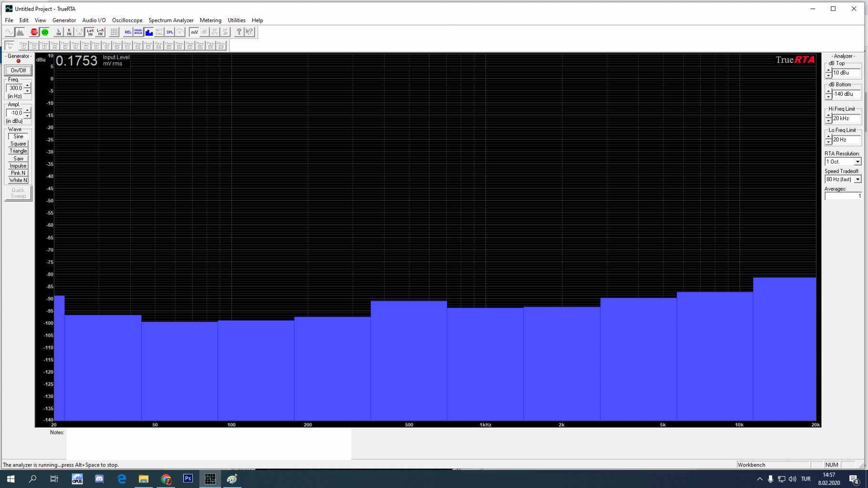Viewport: 868px width, 488px height.
Task: Decrease generator frequency with down arrow
Action: click(27, 91)
